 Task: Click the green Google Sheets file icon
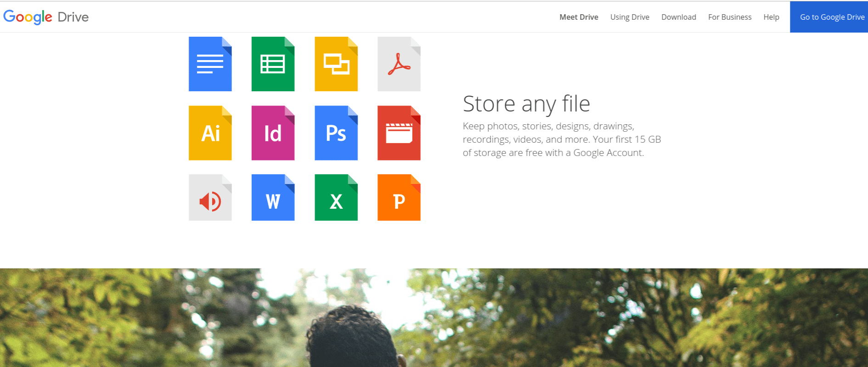(x=273, y=64)
